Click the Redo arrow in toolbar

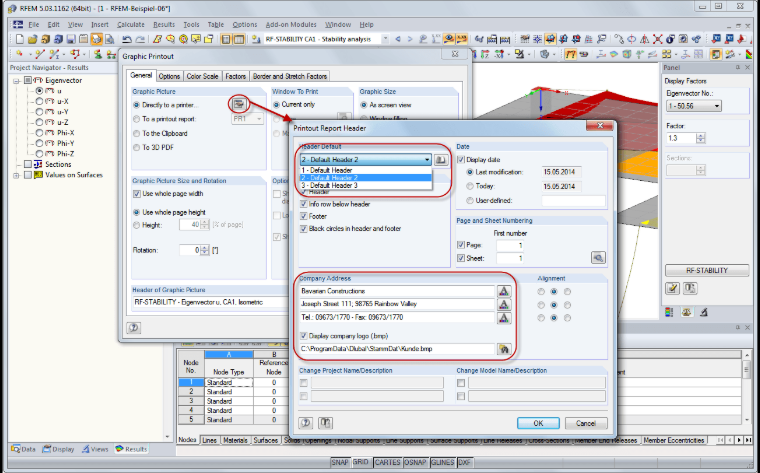point(140,39)
